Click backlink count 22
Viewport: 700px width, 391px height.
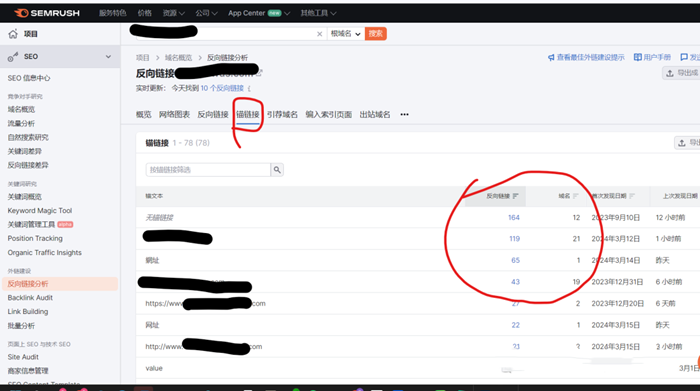[x=516, y=325]
